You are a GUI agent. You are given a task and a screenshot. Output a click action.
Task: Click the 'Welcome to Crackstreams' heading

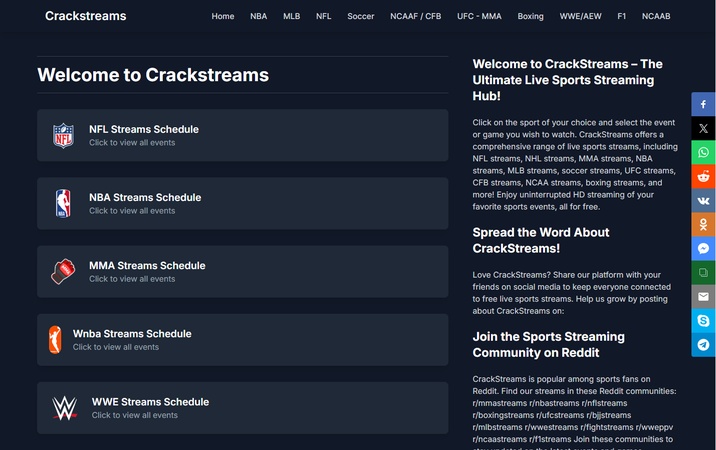point(153,75)
